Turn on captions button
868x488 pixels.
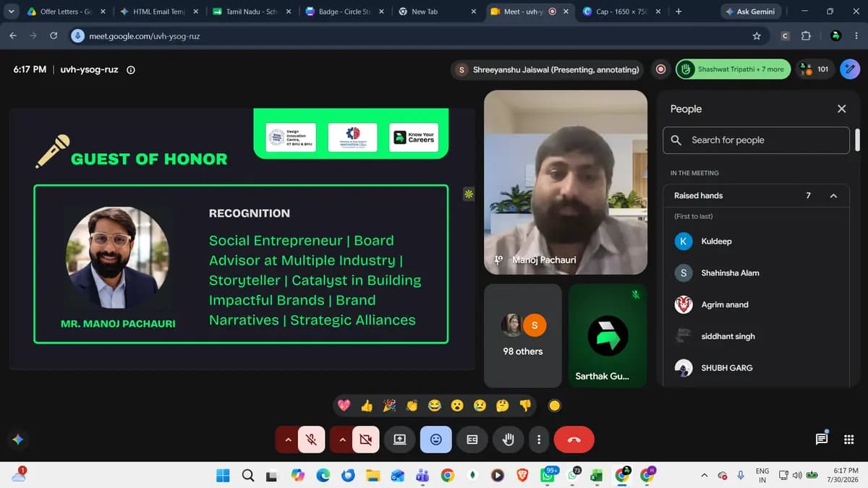tap(472, 439)
